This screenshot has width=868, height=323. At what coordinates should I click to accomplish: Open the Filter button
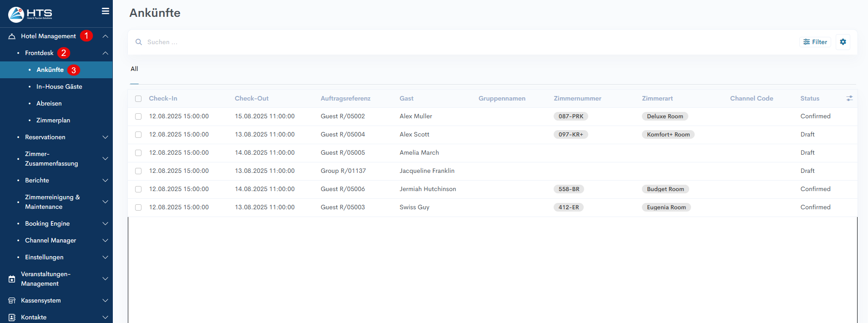[x=815, y=42]
